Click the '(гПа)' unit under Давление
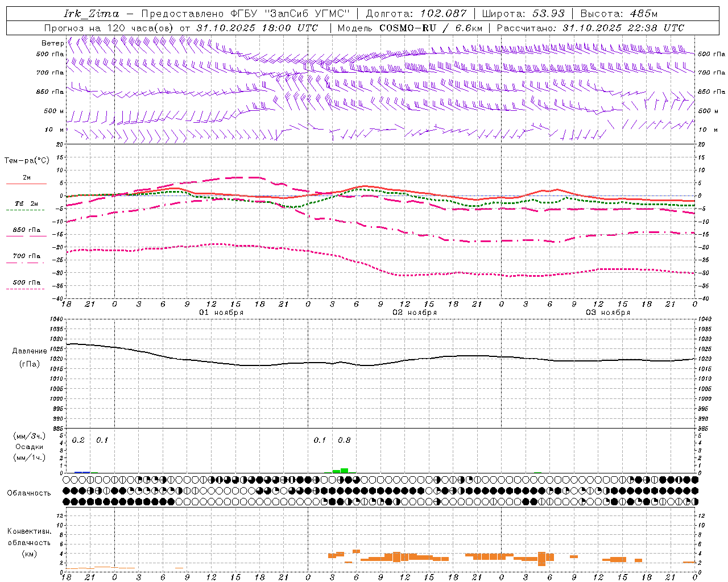728x582 pixels. 30,364
